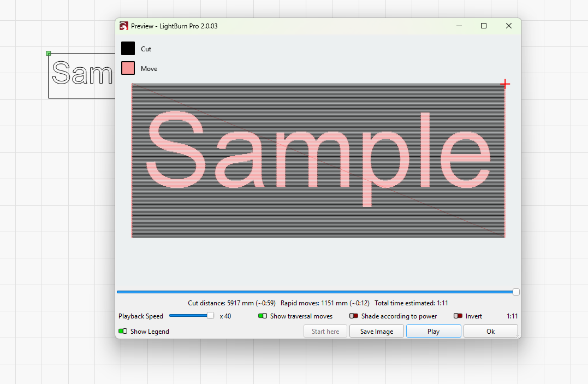Click the LightBurn logo in the title bar
588x384 pixels.
(x=124, y=26)
